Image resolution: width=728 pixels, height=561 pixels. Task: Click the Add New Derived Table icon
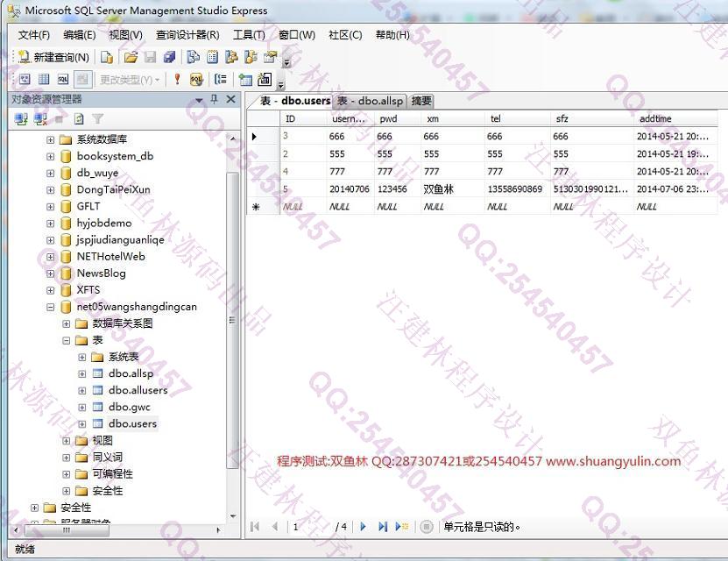[x=265, y=80]
